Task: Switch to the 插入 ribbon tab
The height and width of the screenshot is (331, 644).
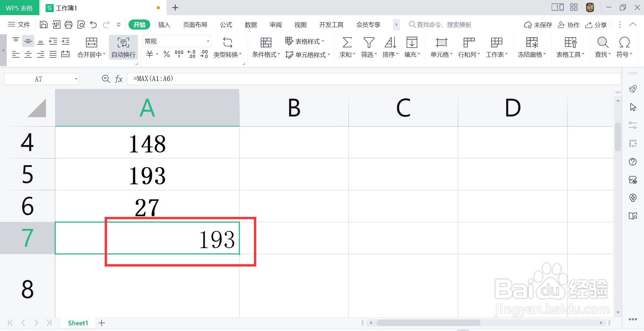Action: 164,25
